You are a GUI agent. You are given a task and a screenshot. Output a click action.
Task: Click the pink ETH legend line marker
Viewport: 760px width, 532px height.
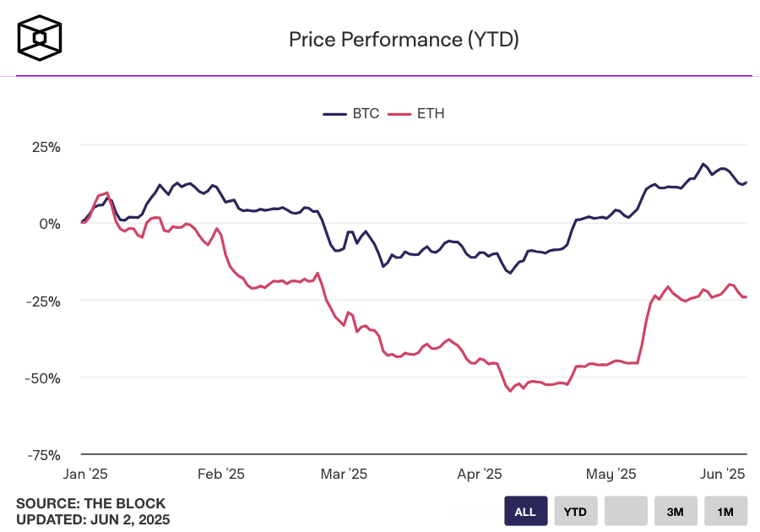point(399,113)
